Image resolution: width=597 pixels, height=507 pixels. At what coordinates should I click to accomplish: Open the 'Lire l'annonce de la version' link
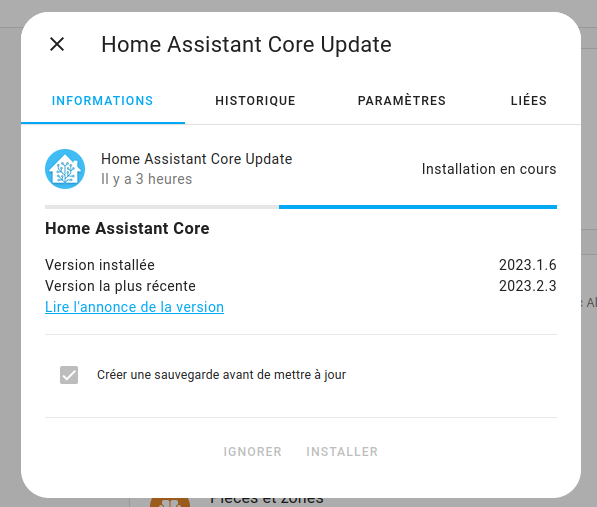coord(134,307)
